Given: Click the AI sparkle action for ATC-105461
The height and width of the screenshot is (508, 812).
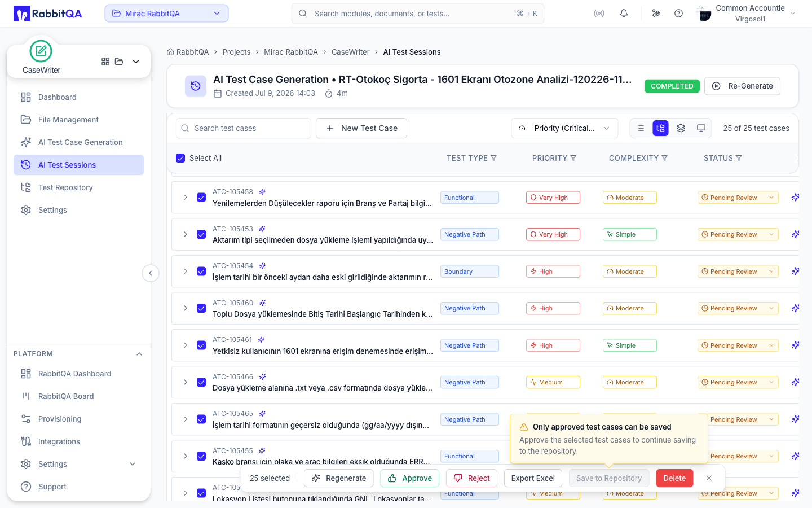Looking at the screenshot, I should click(795, 345).
